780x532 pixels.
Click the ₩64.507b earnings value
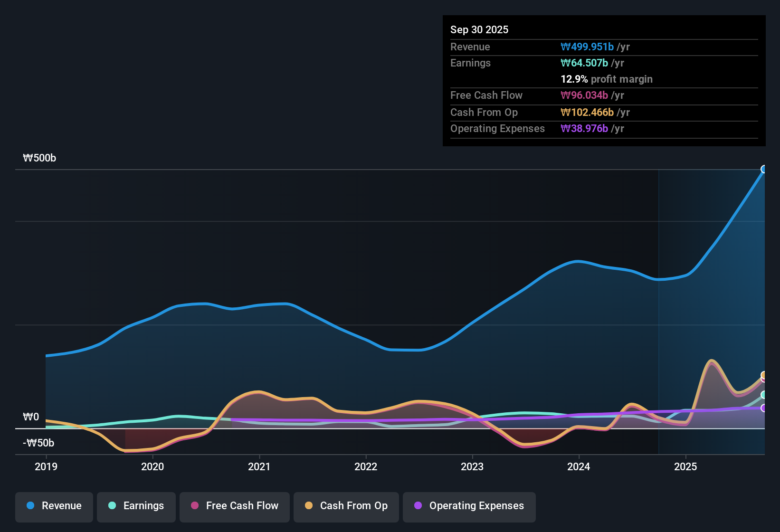pos(584,63)
